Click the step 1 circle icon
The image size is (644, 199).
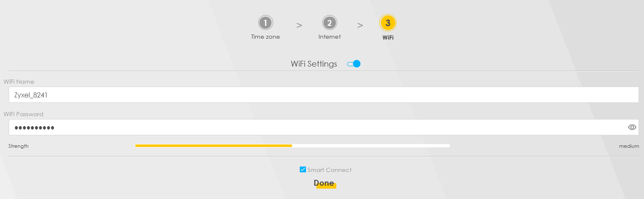tap(265, 23)
